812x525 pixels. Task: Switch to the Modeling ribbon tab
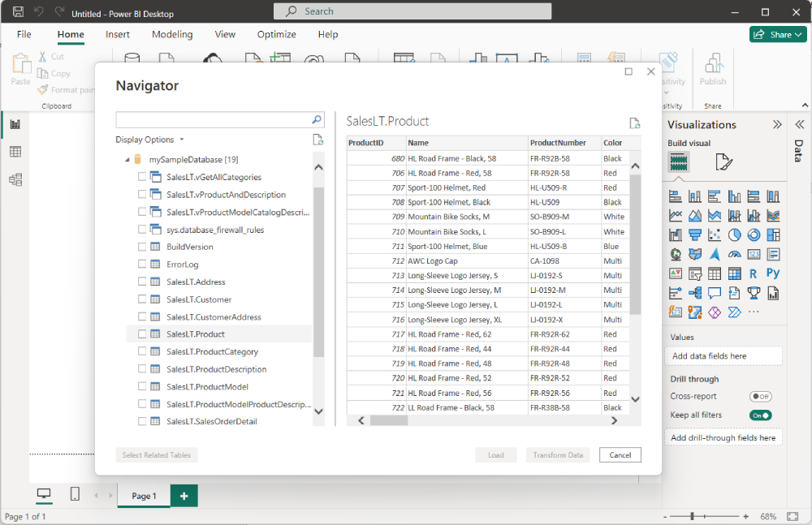pyautogui.click(x=172, y=34)
